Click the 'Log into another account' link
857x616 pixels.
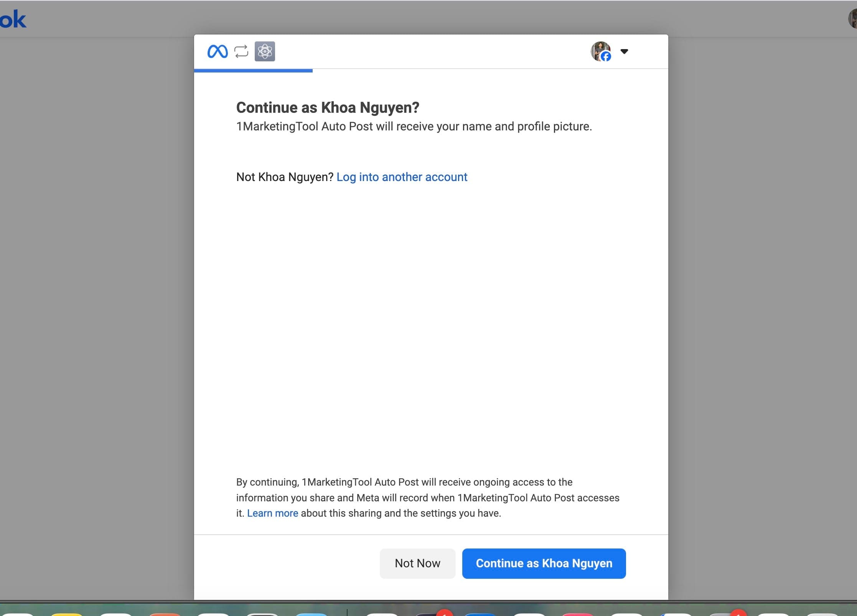pyautogui.click(x=402, y=177)
